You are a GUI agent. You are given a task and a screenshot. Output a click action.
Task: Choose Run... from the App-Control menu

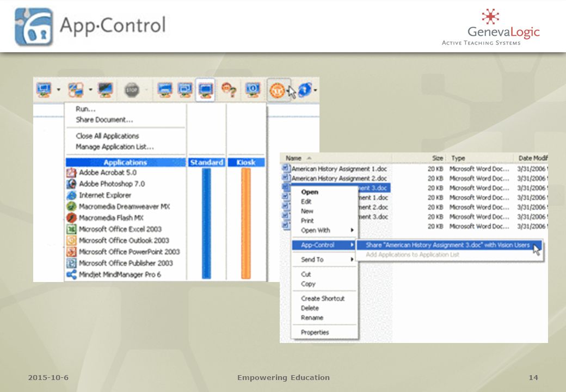coord(85,109)
